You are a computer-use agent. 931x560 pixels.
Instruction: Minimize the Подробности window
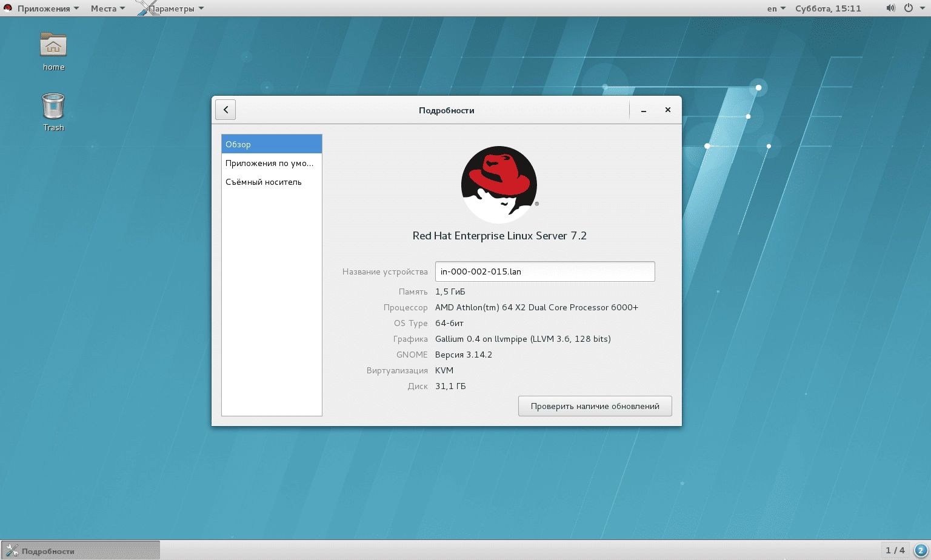644,110
